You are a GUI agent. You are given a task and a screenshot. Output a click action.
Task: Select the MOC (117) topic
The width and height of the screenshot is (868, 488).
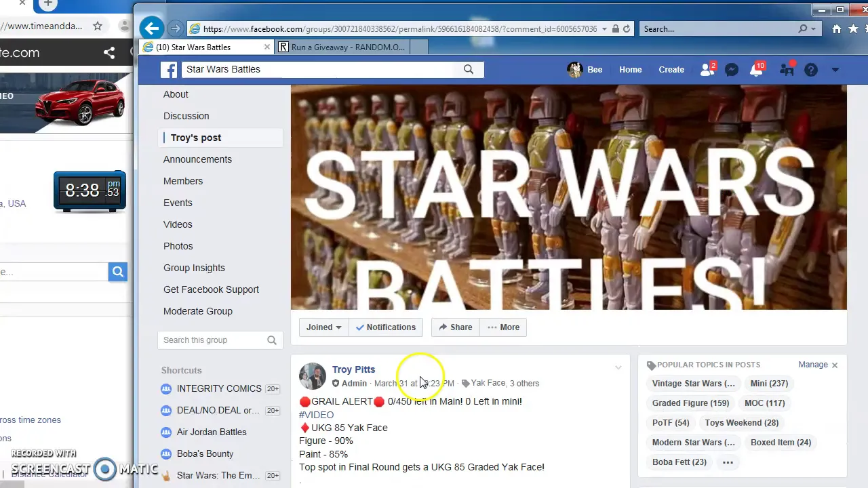coord(764,403)
